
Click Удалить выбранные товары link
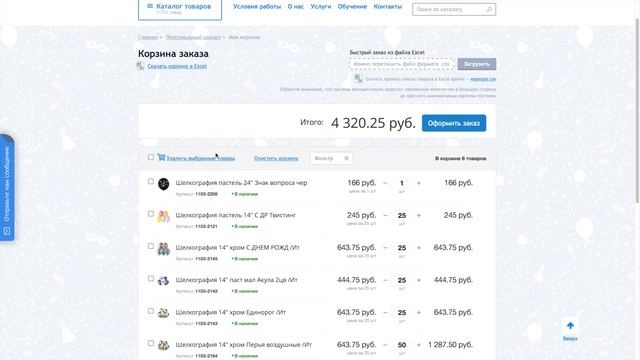point(200,158)
